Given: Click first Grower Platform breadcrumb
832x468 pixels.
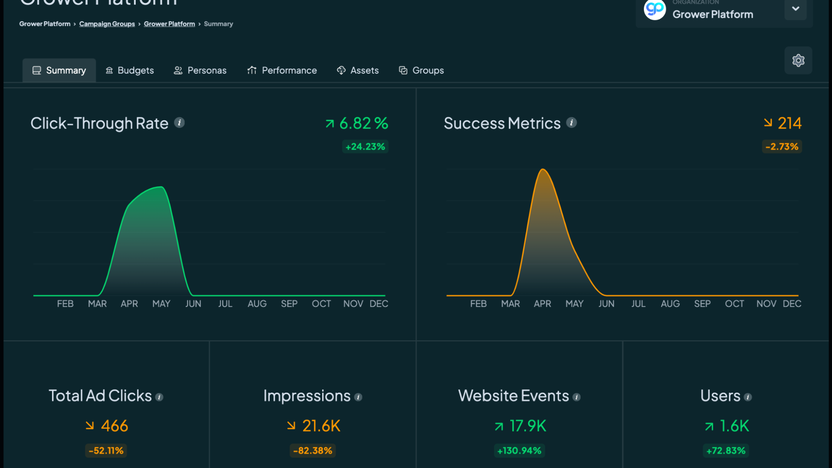Looking at the screenshot, I should 45,24.
